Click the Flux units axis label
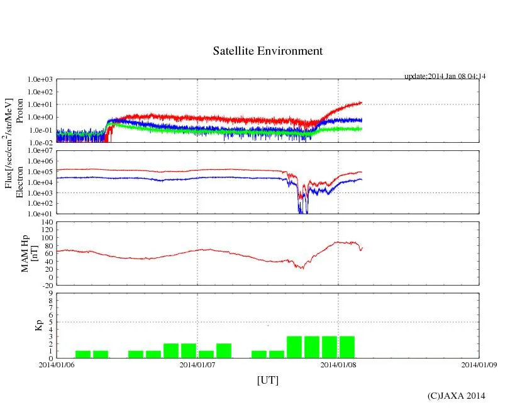 coord(9,146)
